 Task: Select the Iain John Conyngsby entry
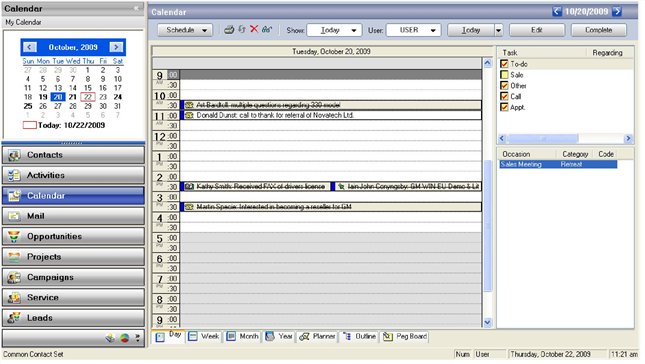click(x=406, y=187)
